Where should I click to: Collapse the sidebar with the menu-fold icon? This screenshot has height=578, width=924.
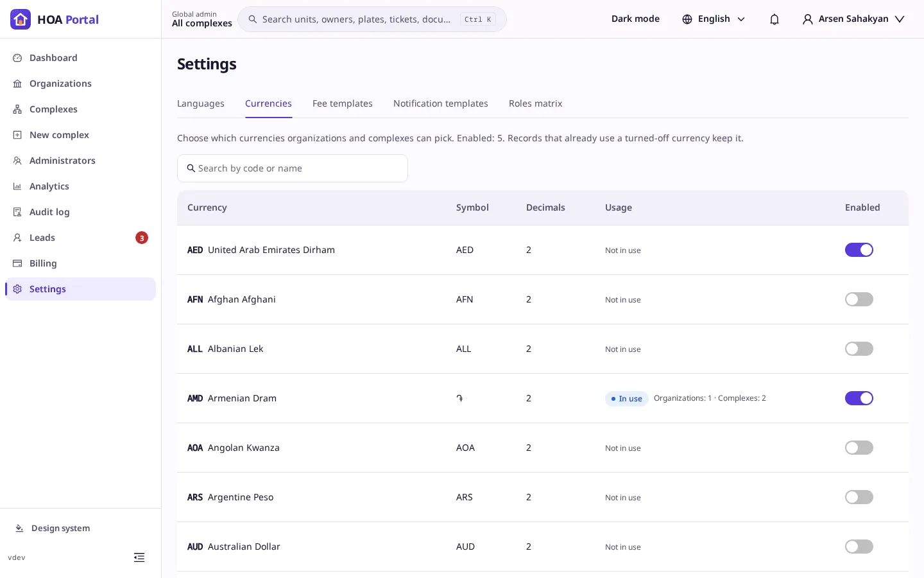139,557
